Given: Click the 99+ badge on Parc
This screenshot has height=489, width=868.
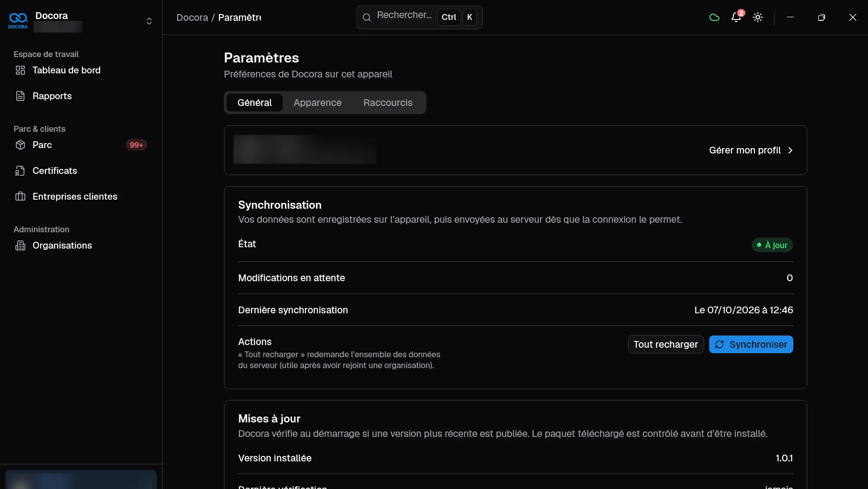Looking at the screenshot, I should point(136,145).
